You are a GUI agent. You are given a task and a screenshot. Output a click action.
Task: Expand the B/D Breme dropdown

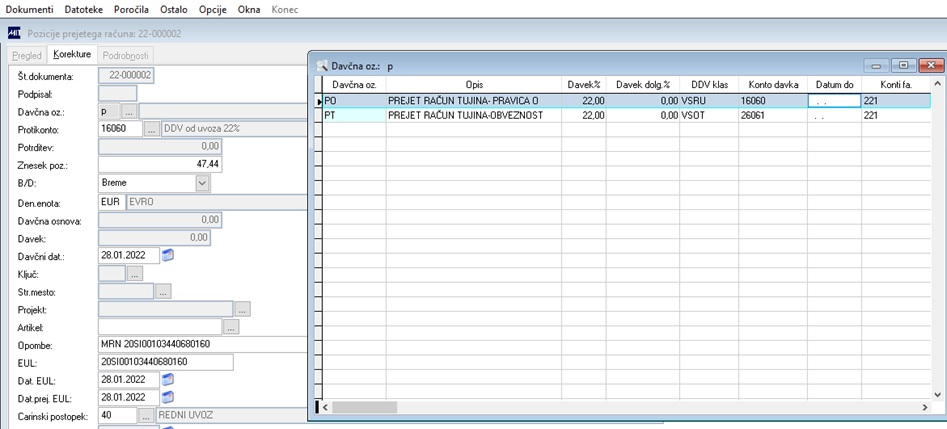[x=202, y=183]
